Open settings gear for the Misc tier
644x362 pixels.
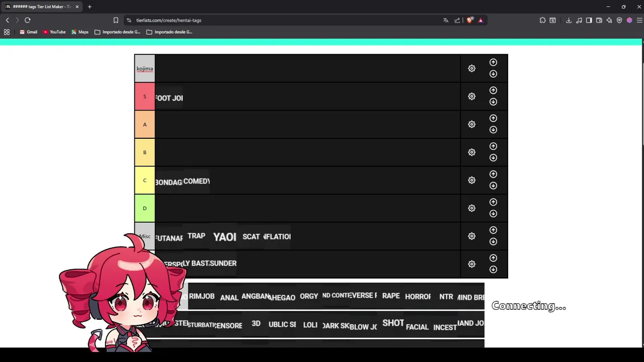point(471,236)
